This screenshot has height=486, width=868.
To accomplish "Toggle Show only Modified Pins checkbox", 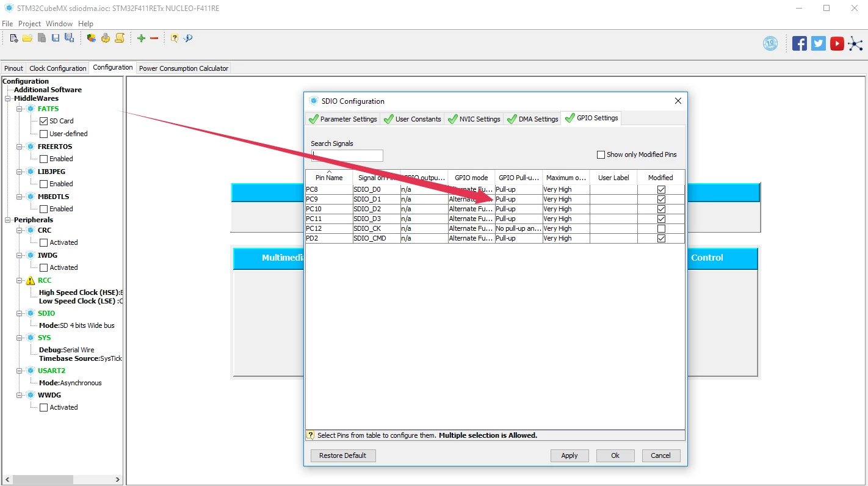I will tap(601, 154).
